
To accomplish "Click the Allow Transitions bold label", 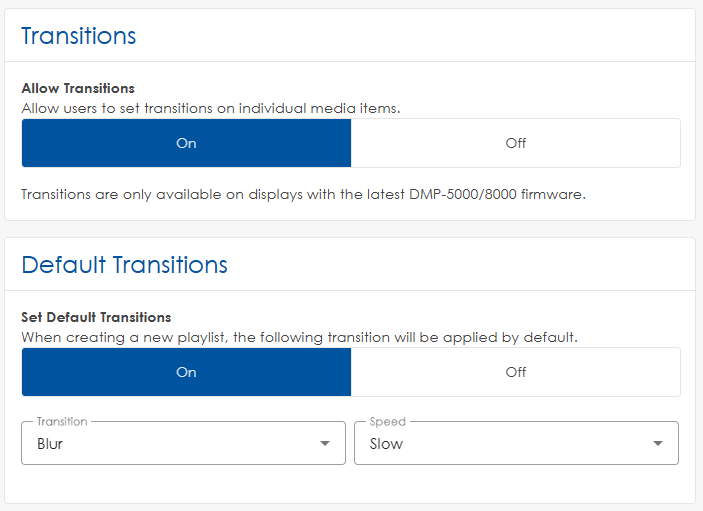I will [x=78, y=88].
